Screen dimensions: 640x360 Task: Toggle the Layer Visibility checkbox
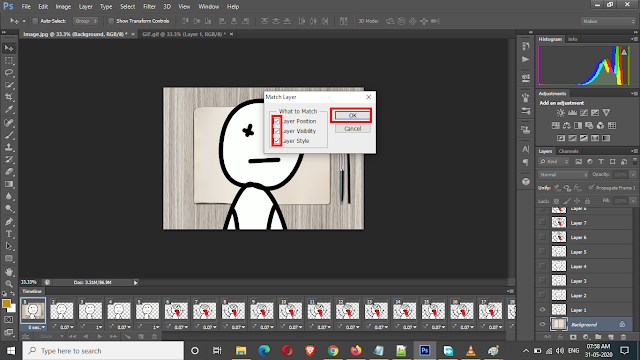(277, 131)
